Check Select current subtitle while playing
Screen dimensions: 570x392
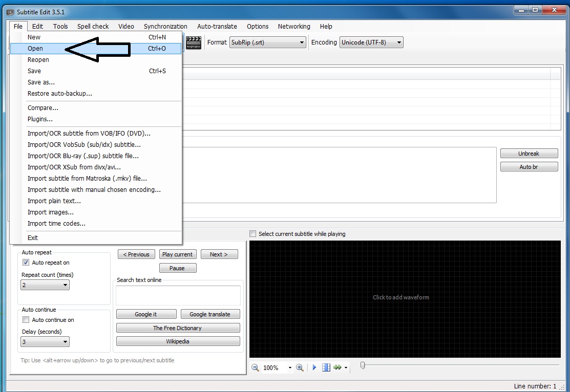coord(252,233)
